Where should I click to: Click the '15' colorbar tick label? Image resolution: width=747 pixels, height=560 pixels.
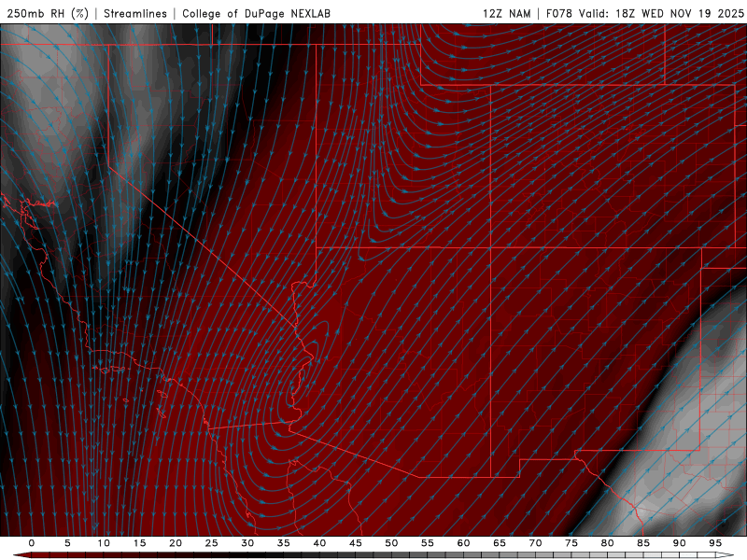click(x=139, y=543)
